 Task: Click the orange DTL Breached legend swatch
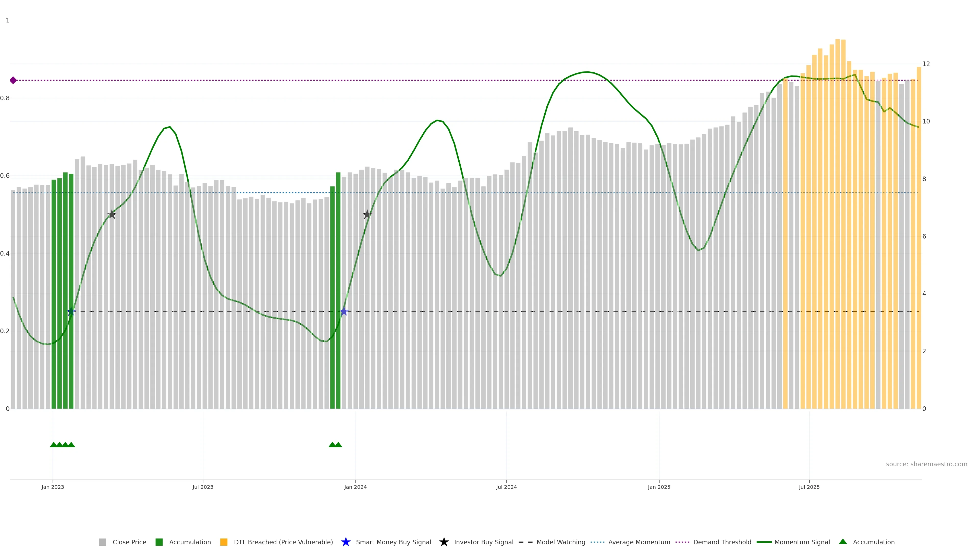tap(224, 542)
